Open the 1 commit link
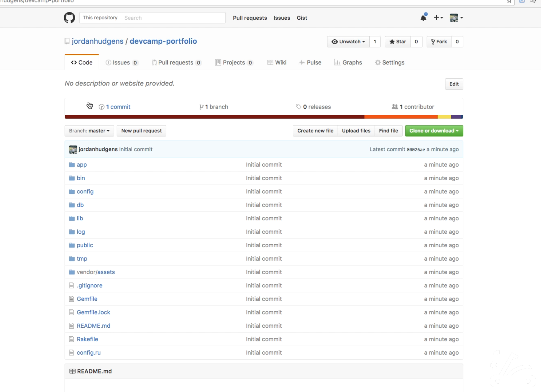This screenshot has width=541, height=392. (x=118, y=107)
